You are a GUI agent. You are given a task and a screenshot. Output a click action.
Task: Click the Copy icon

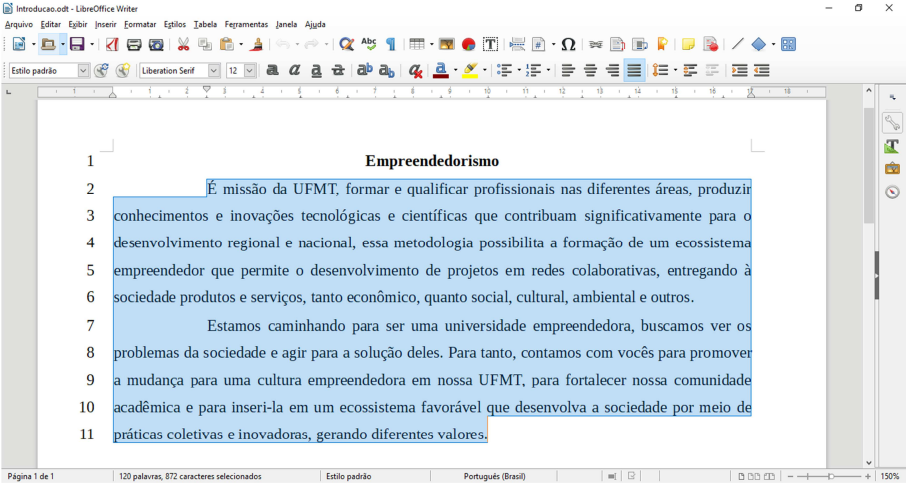click(205, 44)
